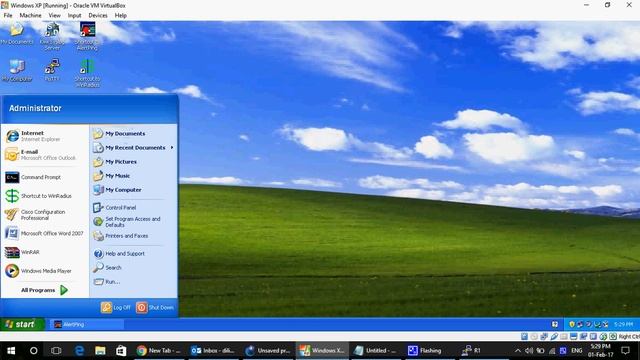Open Shortcut to WinRadius desktop icon
Screen dimensions: 640x360
click(x=87, y=73)
